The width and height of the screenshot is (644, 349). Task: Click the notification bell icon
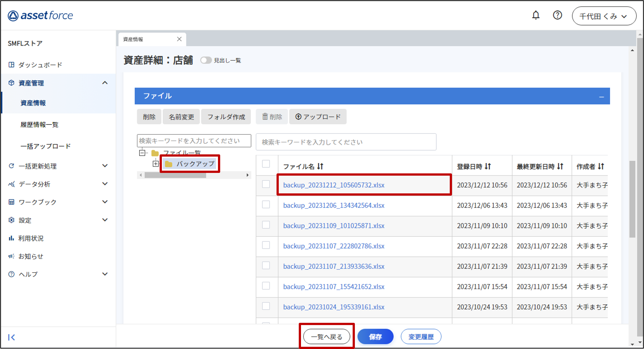pyautogui.click(x=536, y=16)
